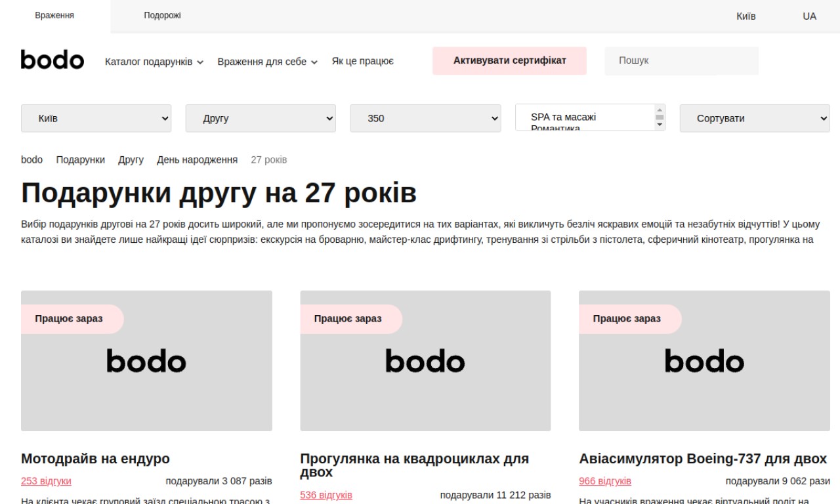The width and height of the screenshot is (840, 504).
Task: Open Прогулянка на квадроциклах card image
Action: click(x=425, y=361)
